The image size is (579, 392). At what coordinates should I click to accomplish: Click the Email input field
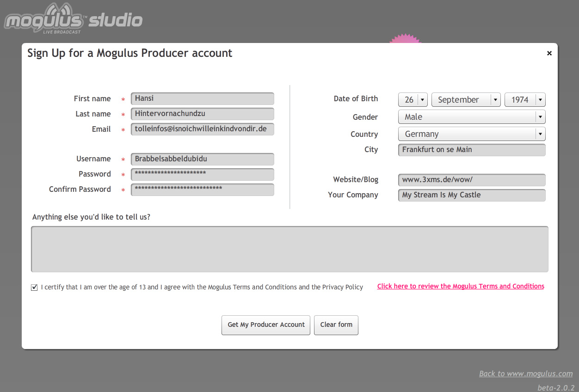point(203,129)
